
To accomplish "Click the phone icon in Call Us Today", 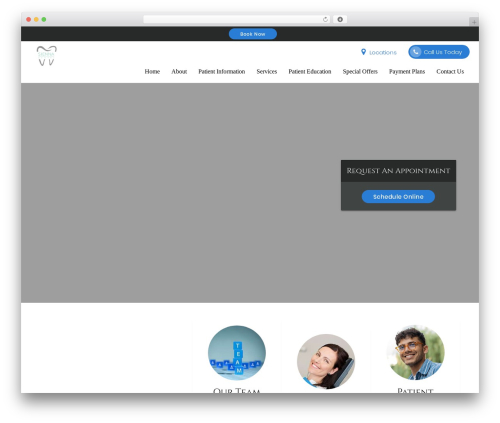I will (415, 52).
